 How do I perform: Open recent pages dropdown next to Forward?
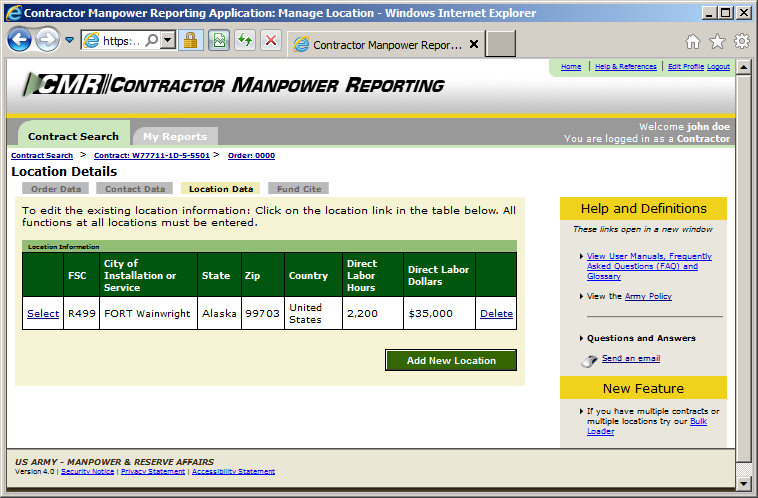click(69, 41)
